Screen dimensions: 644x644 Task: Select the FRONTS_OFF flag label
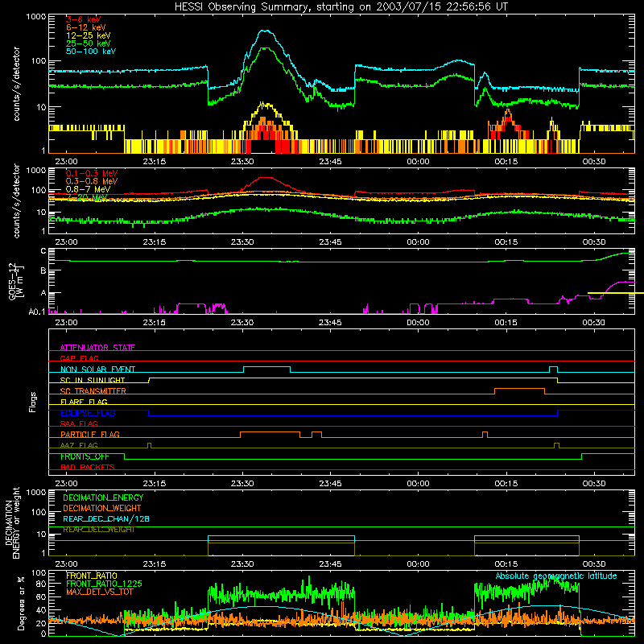[x=85, y=456]
